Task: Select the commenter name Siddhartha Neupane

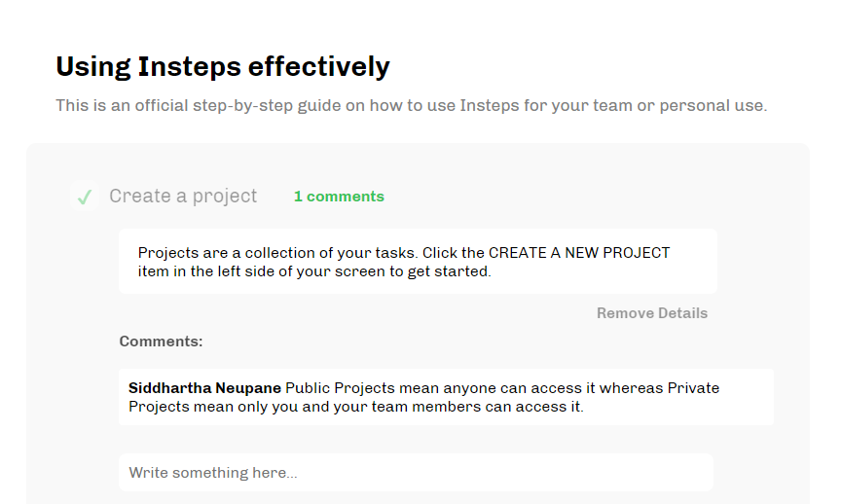Action: pos(204,388)
